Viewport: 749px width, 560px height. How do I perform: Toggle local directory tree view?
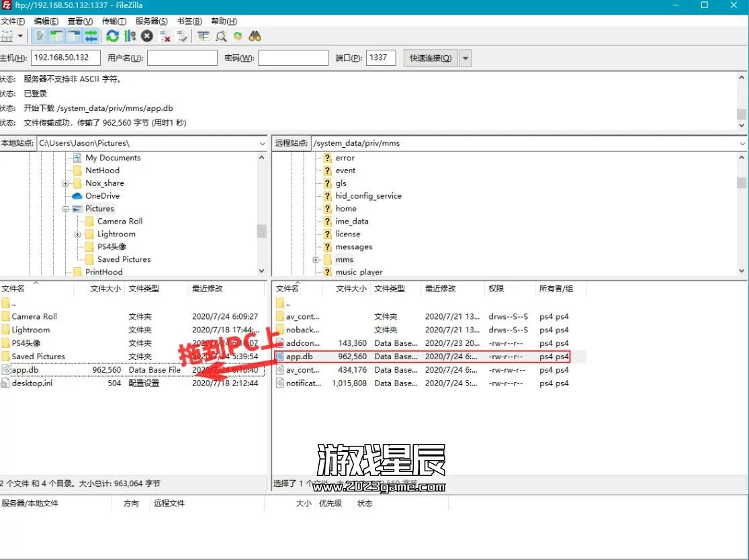coord(57,36)
